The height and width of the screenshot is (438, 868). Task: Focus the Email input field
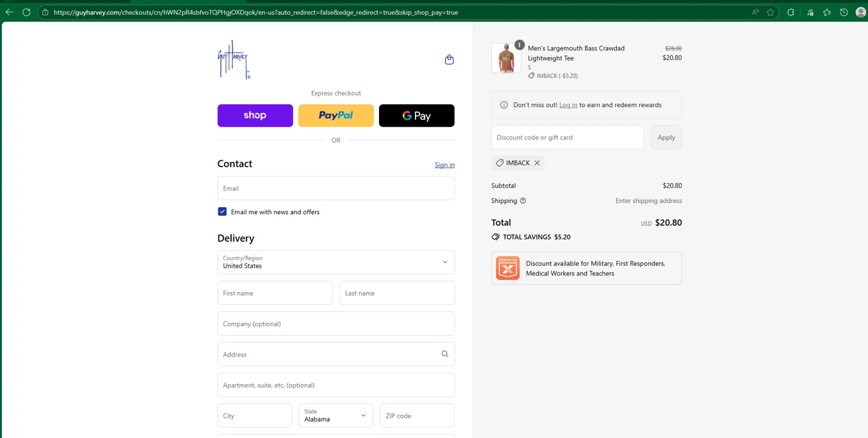coord(336,188)
